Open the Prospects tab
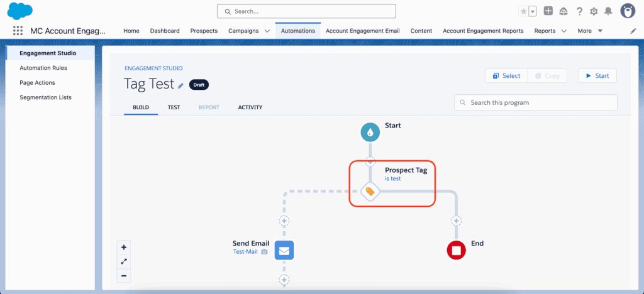Image resolution: width=644 pixels, height=294 pixels. [x=204, y=31]
